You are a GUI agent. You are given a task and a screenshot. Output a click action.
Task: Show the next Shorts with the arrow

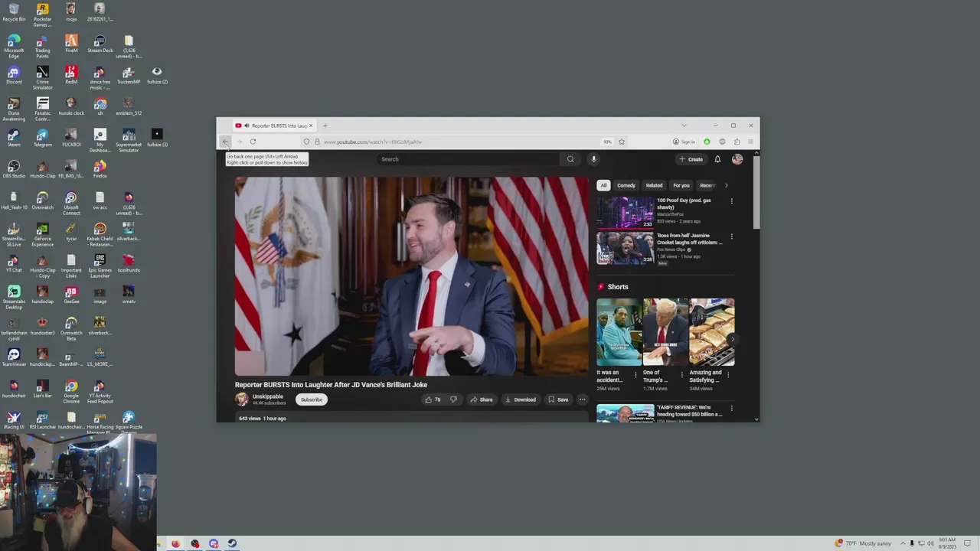pos(732,339)
